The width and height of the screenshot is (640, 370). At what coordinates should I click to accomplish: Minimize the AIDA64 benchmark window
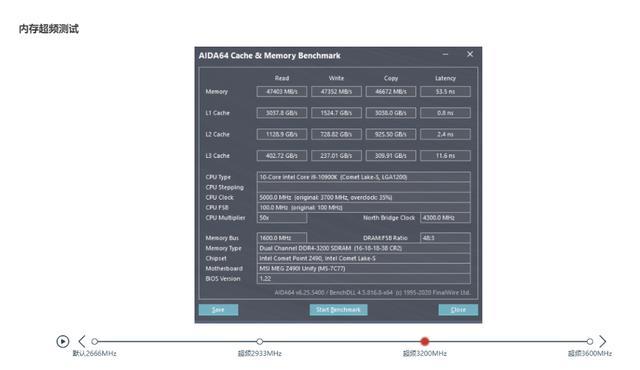click(x=445, y=54)
